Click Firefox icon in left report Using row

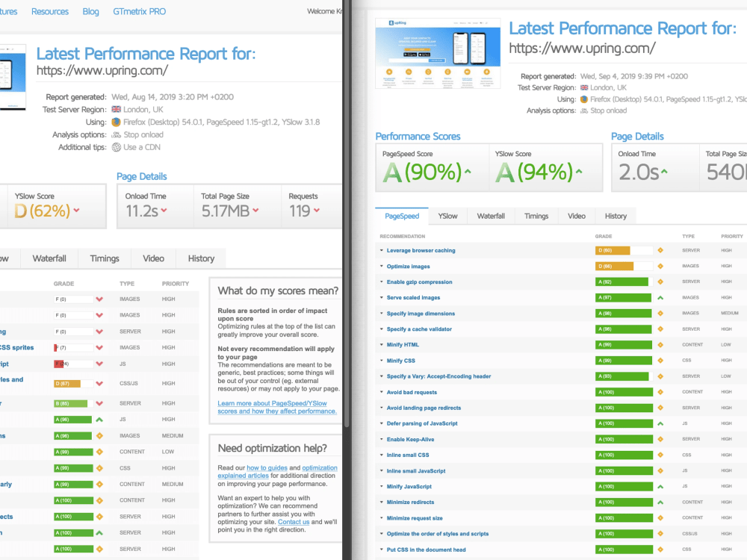(117, 122)
